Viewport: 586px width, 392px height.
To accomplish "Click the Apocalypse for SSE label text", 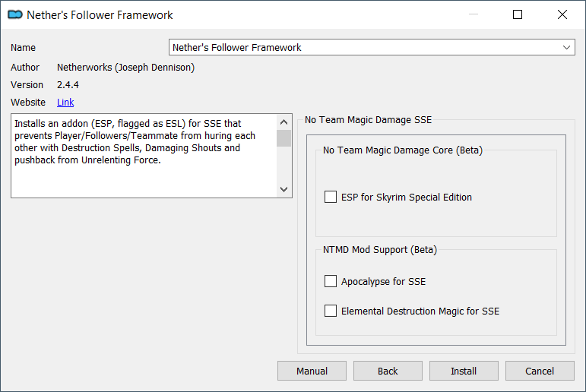I will (x=383, y=281).
